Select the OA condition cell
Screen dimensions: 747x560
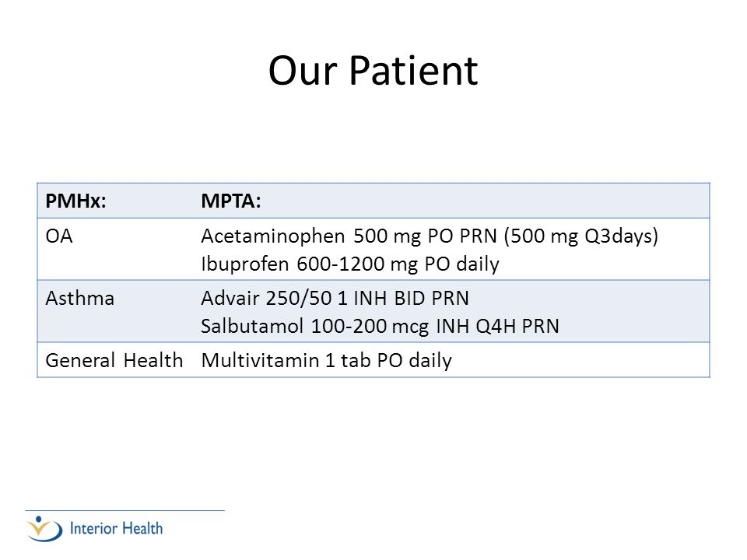point(59,236)
